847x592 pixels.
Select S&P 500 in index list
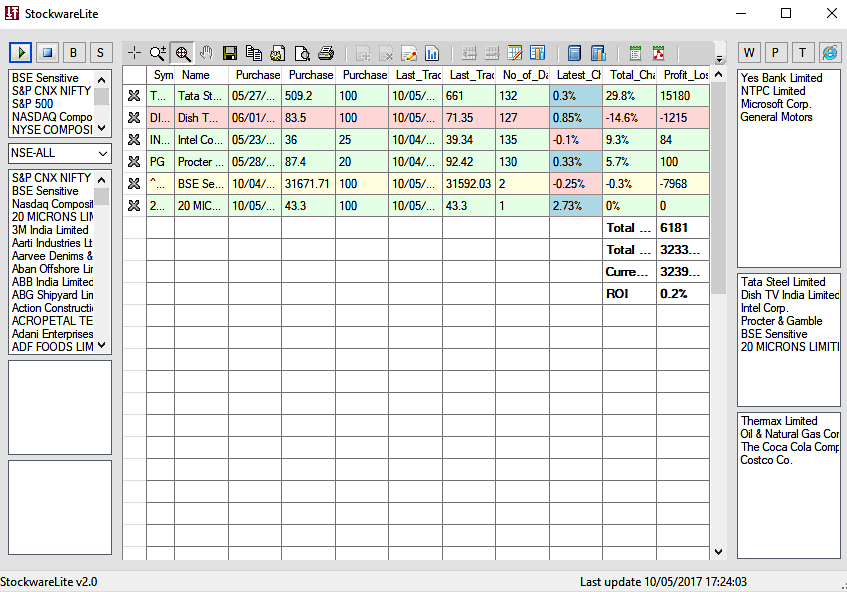(x=32, y=104)
